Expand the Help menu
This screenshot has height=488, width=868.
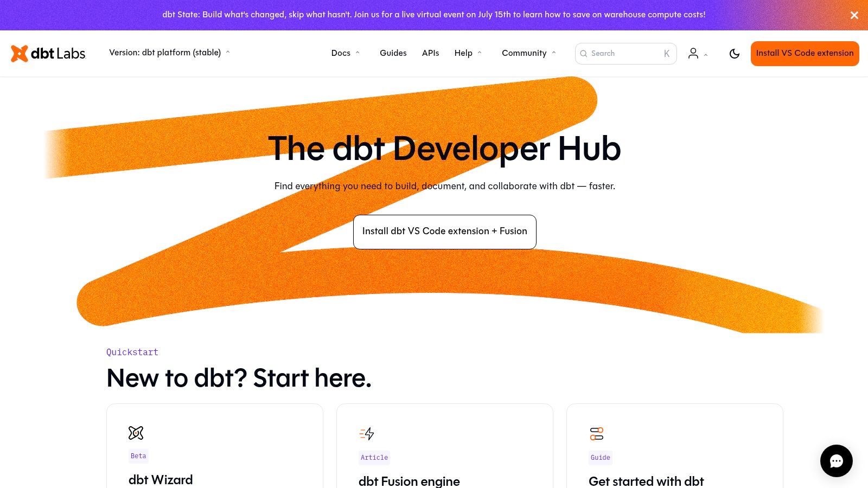click(x=468, y=53)
